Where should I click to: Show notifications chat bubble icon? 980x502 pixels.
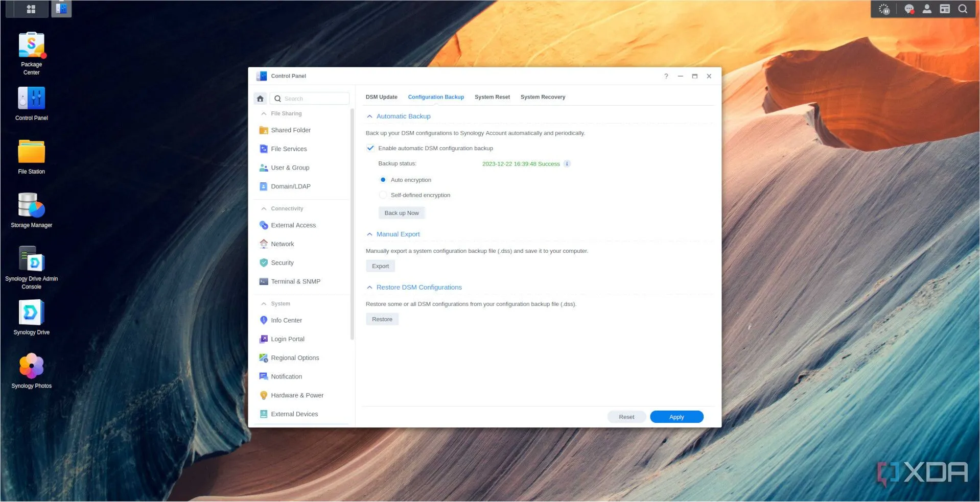[x=909, y=9]
